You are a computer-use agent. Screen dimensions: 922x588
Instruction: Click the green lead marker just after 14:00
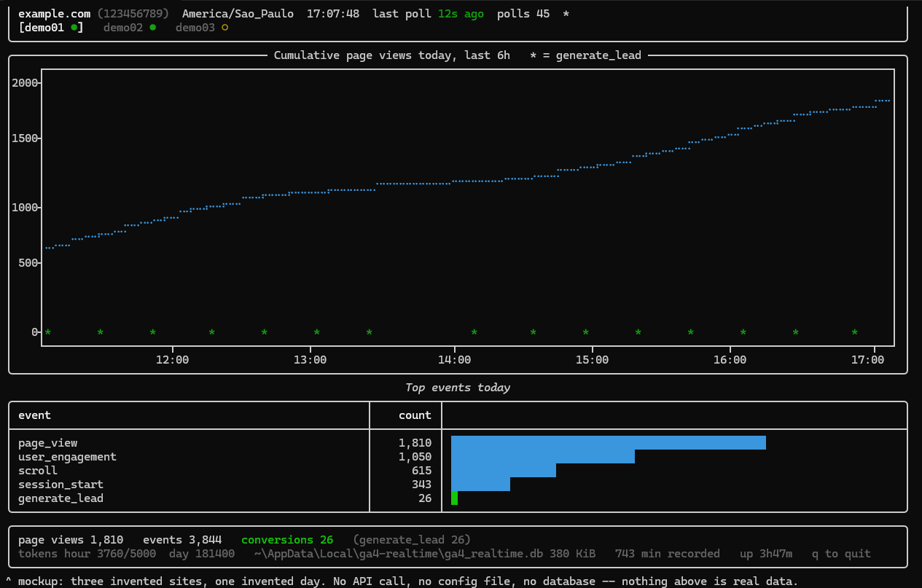coord(474,332)
